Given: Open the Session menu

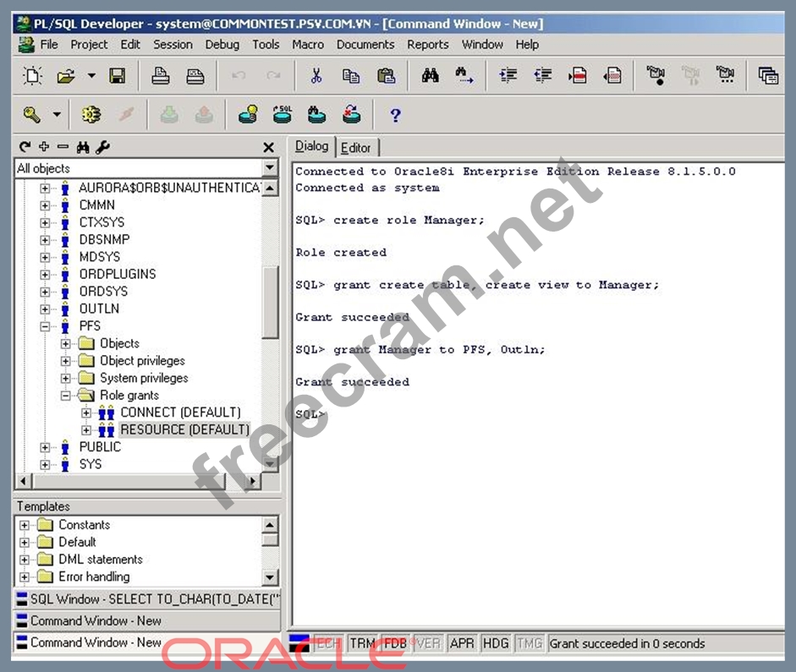Looking at the screenshot, I should tap(173, 45).
